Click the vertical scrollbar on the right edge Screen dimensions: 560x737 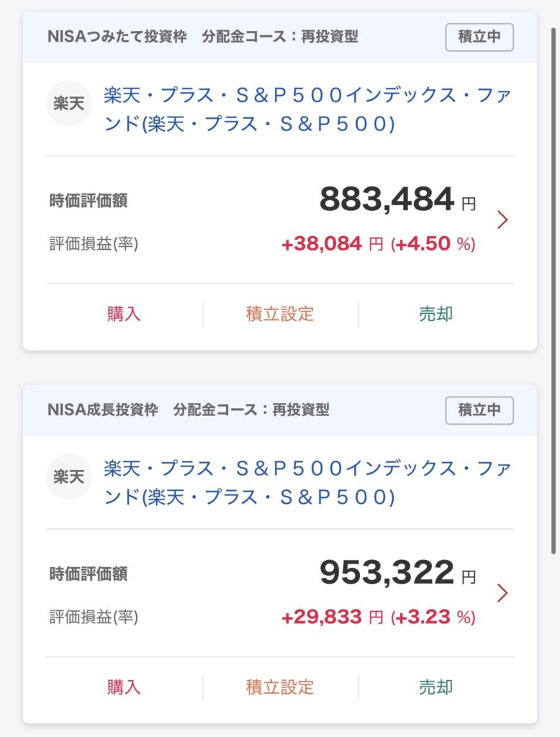coord(554,291)
